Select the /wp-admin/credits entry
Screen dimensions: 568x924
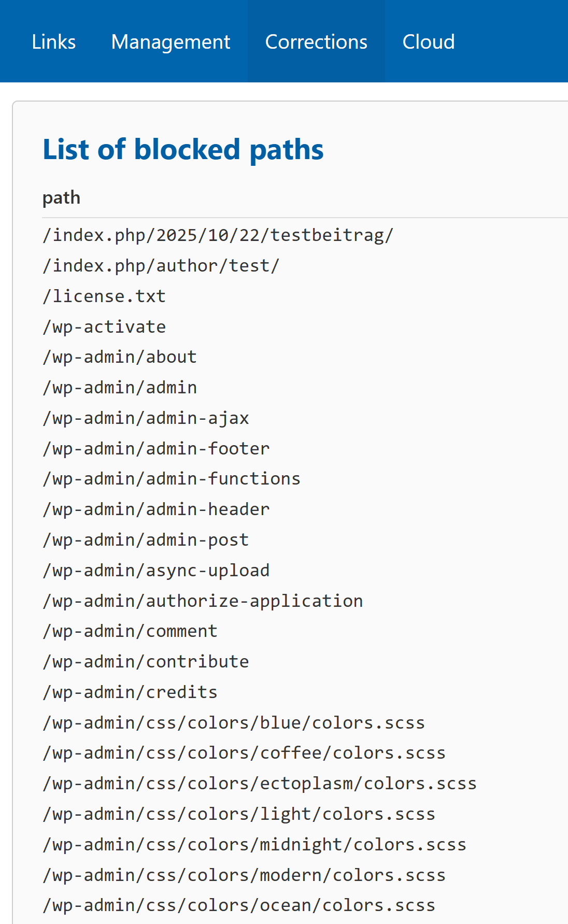[x=130, y=691]
